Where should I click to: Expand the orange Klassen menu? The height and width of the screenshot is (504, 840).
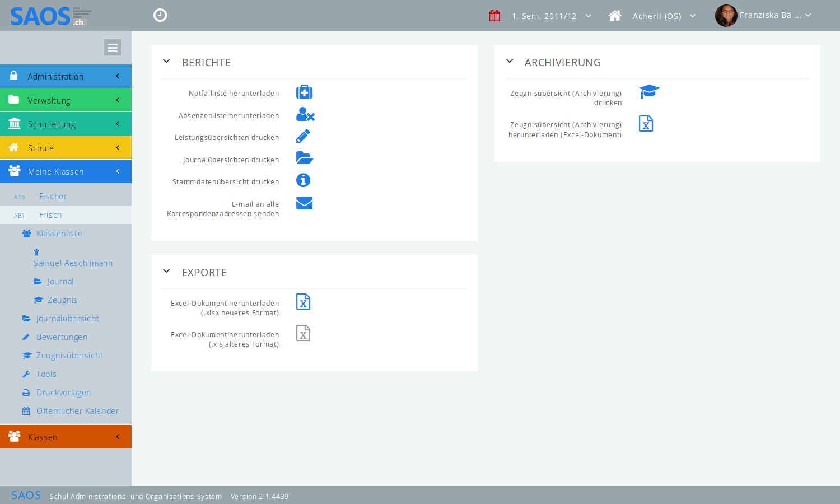[66, 437]
